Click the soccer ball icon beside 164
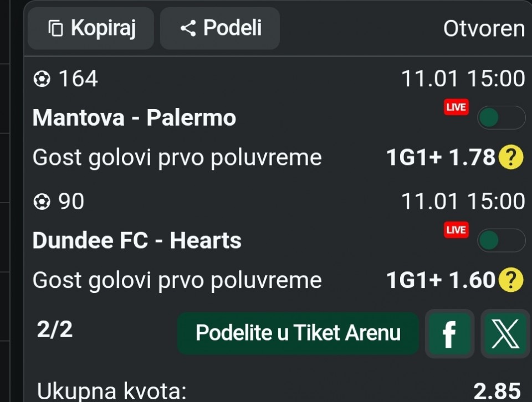The image size is (532, 402). coord(42,80)
